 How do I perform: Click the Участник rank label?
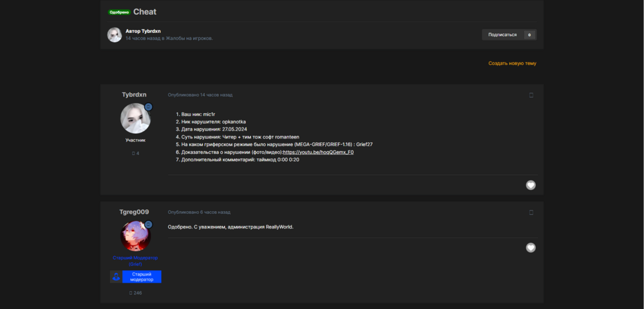135,140
